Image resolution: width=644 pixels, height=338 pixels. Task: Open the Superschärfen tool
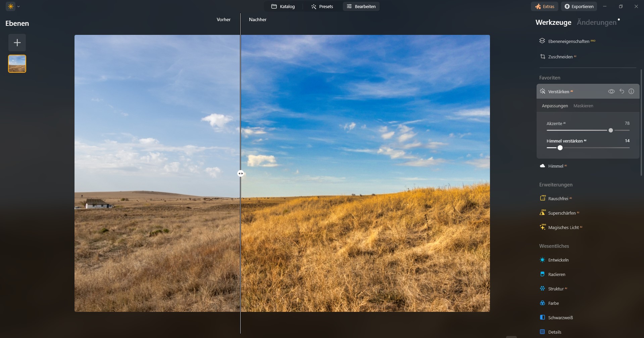[x=561, y=213]
